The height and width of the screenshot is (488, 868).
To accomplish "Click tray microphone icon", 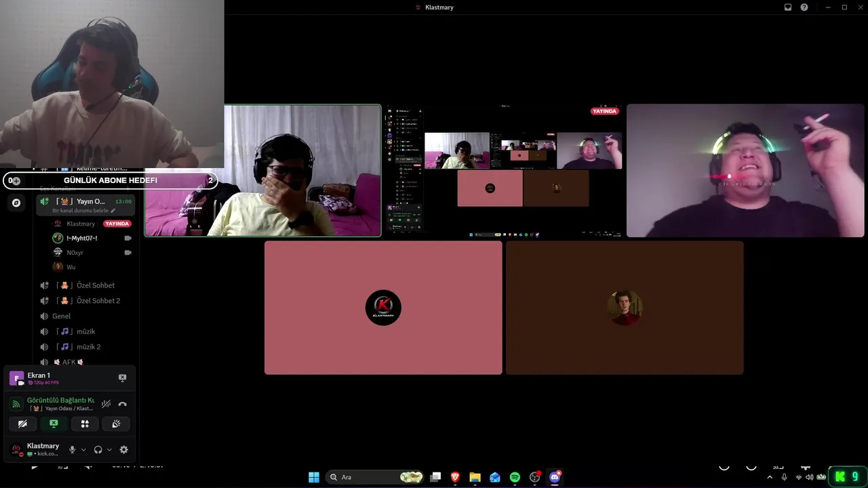I will [x=785, y=477].
